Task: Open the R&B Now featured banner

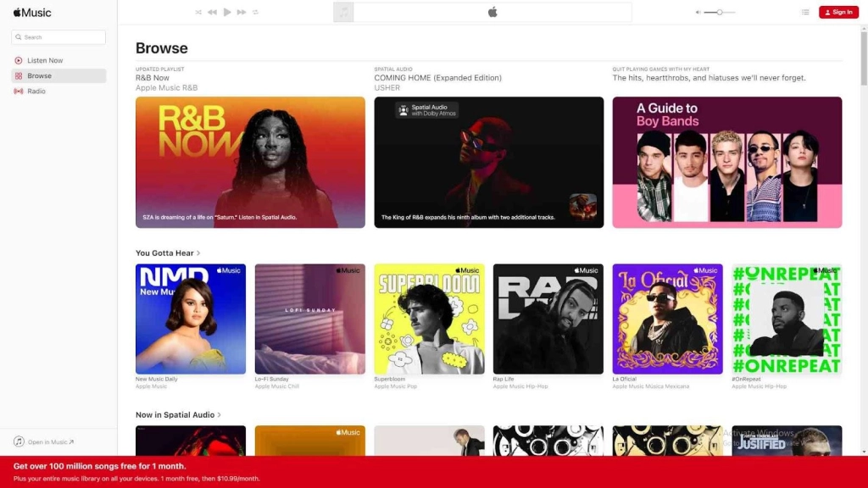Action: tap(250, 162)
